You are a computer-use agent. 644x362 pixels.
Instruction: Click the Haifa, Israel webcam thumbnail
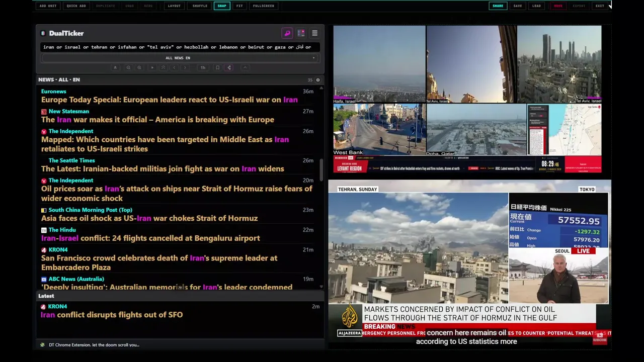click(379, 65)
